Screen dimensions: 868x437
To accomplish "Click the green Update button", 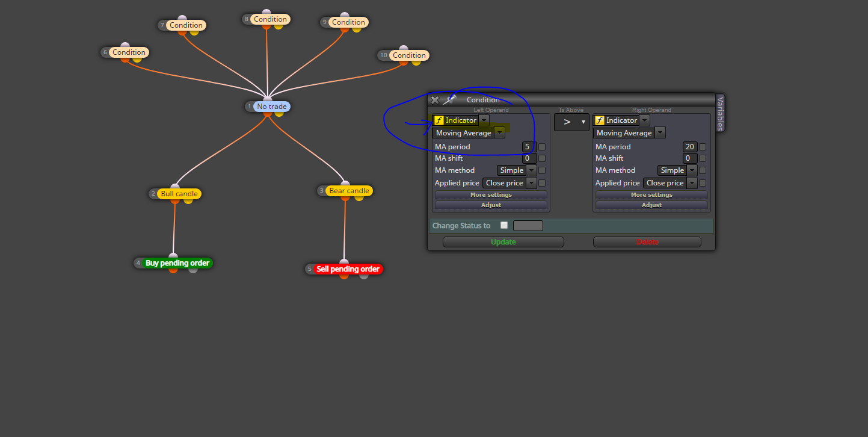I will [503, 242].
